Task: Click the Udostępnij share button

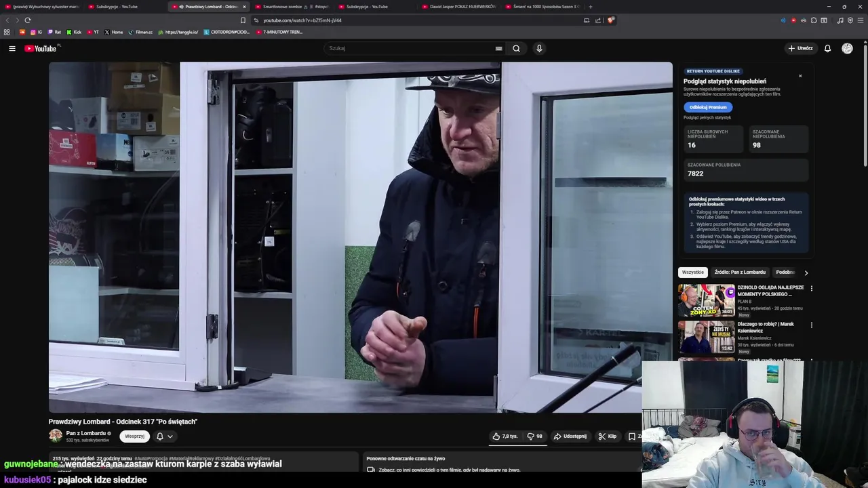Action: coord(570,436)
